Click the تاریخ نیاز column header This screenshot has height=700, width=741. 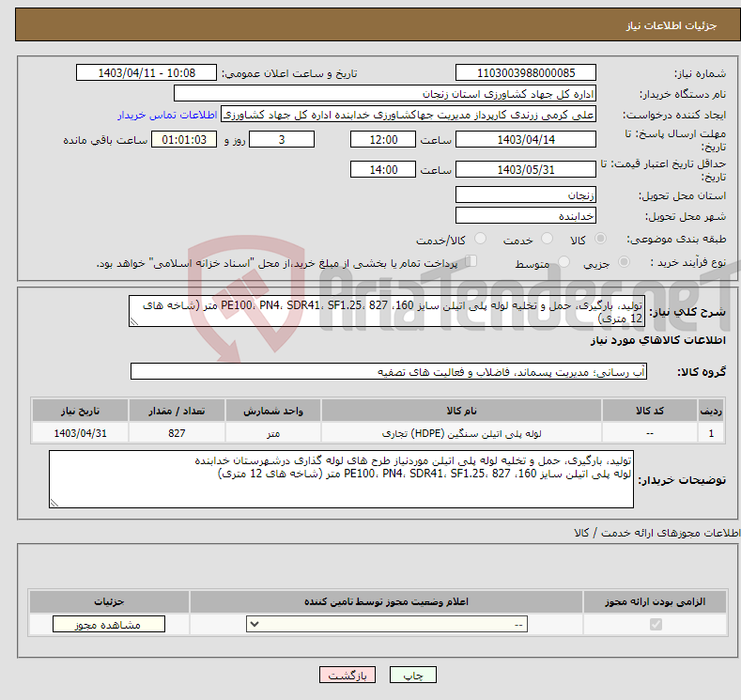80,411
